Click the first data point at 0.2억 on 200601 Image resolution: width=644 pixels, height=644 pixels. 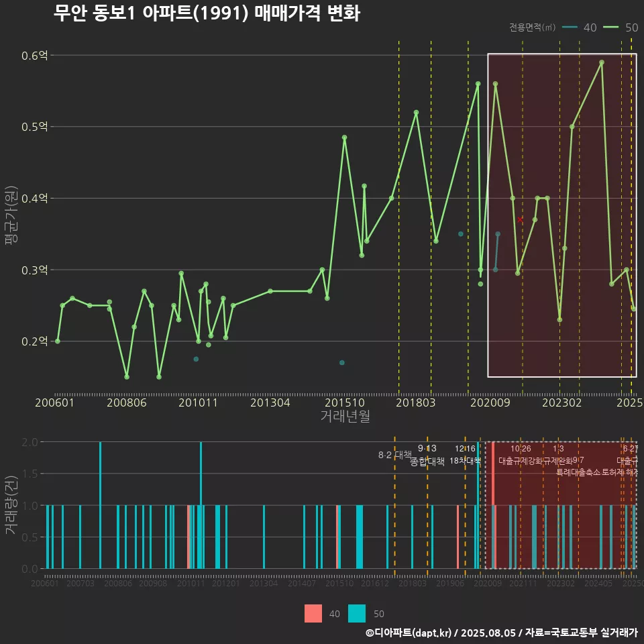pyautogui.click(x=58, y=341)
